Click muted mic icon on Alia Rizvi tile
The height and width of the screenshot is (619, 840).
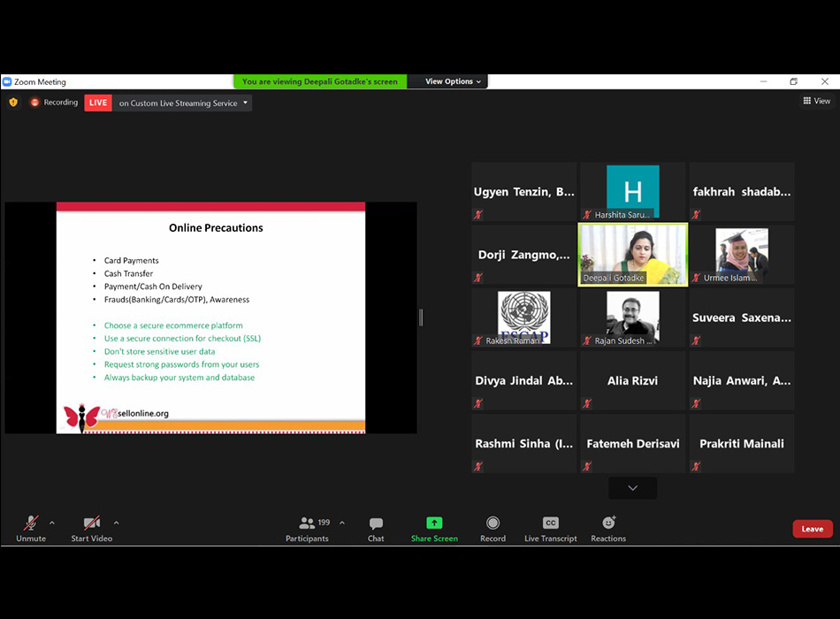tap(587, 403)
